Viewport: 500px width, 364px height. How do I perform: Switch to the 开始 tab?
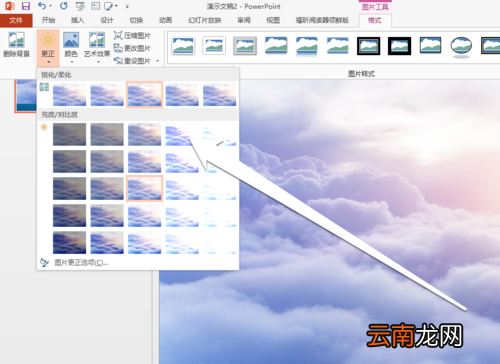pyautogui.click(x=48, y=20)
